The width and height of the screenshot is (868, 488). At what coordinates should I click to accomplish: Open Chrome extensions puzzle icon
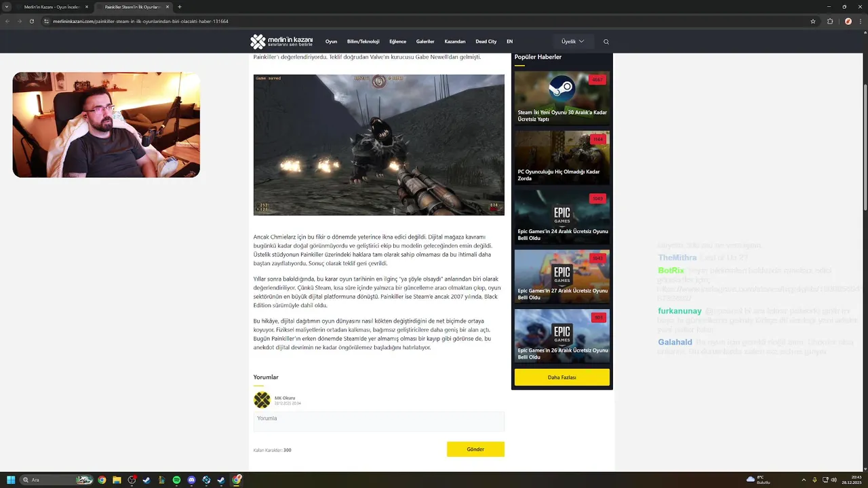[830, 21]
